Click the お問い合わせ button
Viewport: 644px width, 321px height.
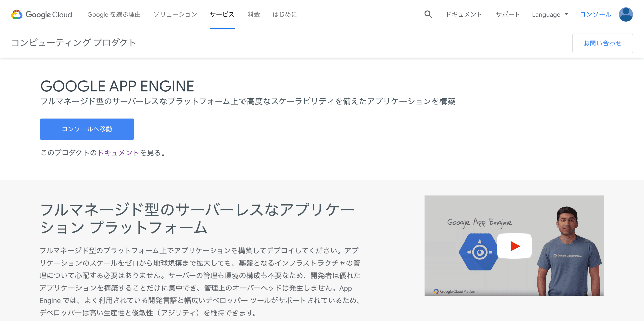coord(603,43)
